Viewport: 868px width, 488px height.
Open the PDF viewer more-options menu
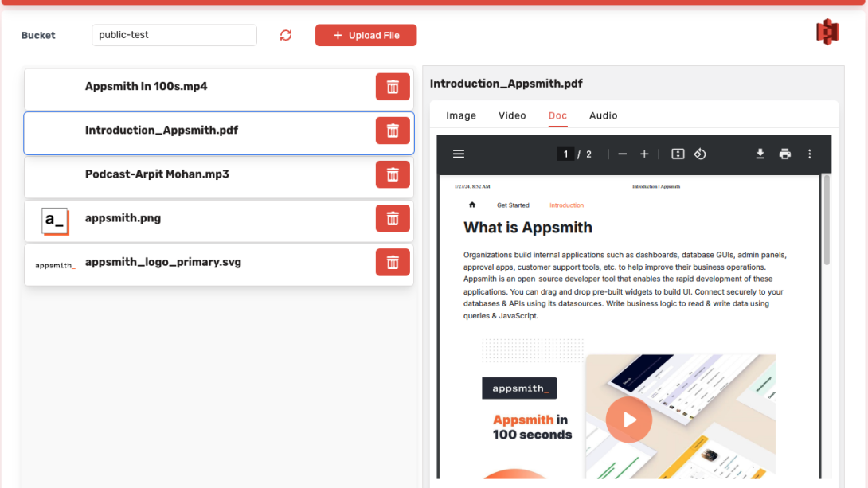pyautogui.click(x=810, y=154)
